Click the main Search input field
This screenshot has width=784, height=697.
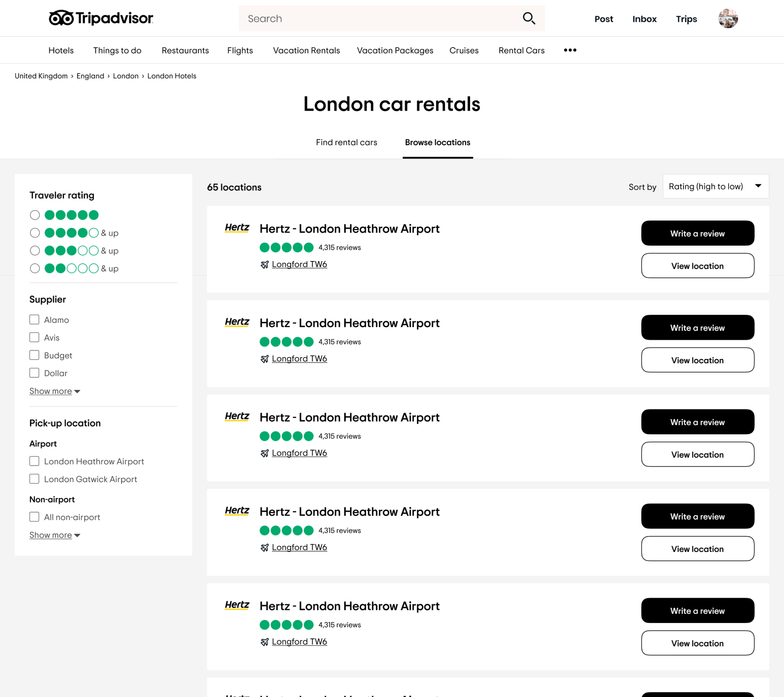tap(392, 18)
